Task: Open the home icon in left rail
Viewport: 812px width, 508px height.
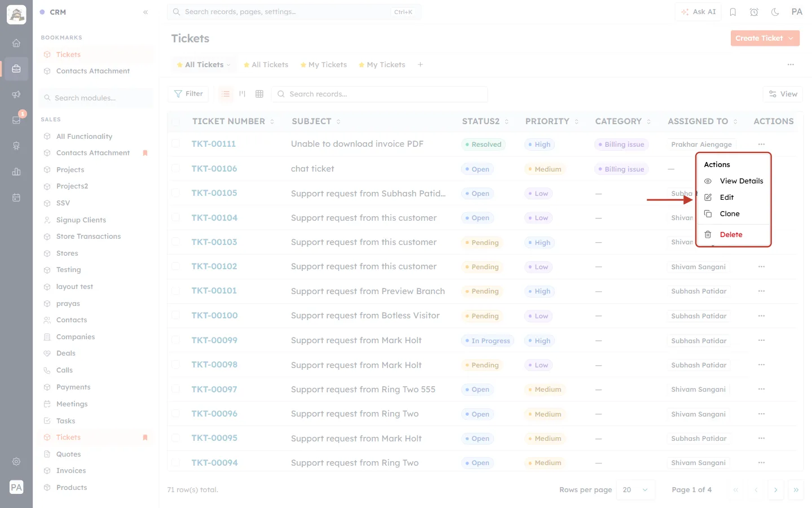Action: (x=16, y=43)
